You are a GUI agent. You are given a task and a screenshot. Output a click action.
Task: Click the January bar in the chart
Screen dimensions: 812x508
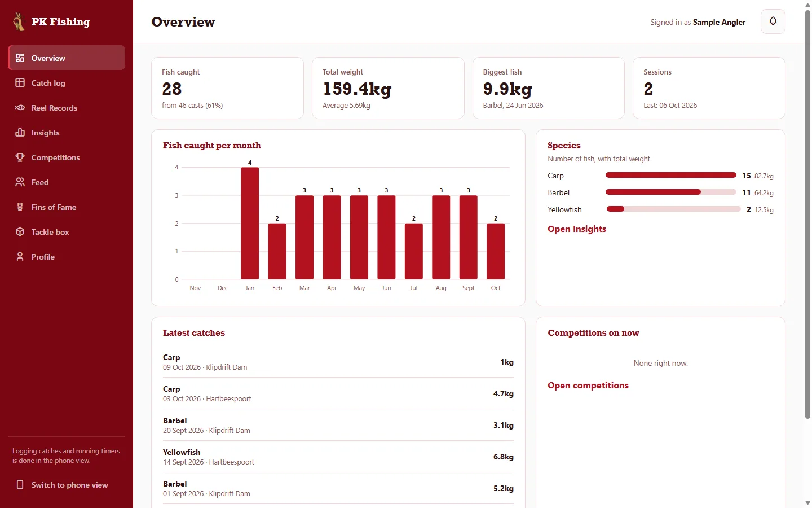click(x=250, y=224)
